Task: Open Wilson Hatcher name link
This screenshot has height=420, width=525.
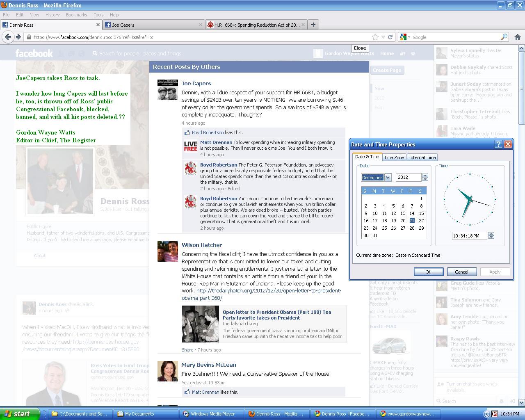Action: (202, 245)
